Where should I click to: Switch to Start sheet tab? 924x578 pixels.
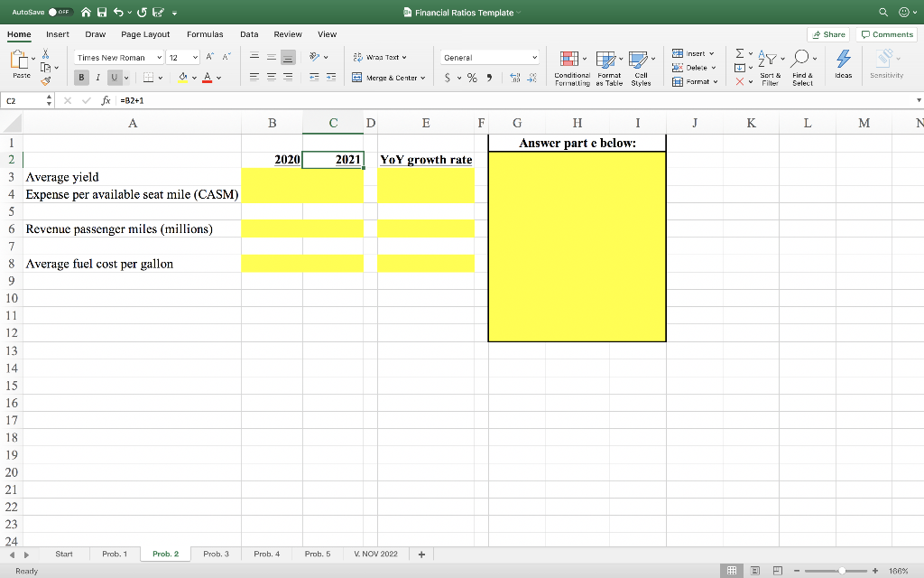click(x=64, y=555)
